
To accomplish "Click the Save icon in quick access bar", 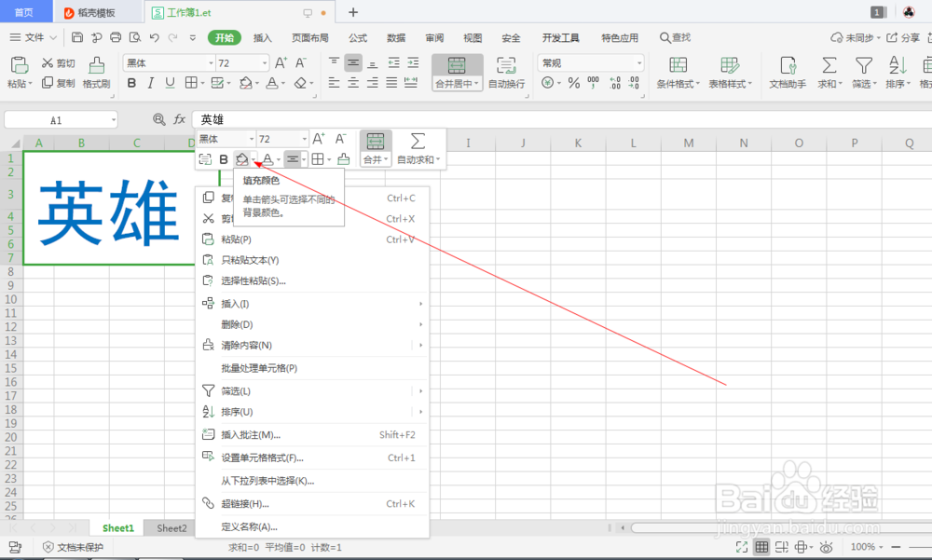I will coord(77,37).
